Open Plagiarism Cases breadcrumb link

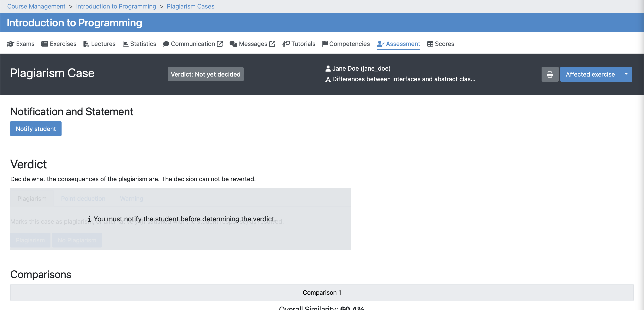[x=191, y=6]
